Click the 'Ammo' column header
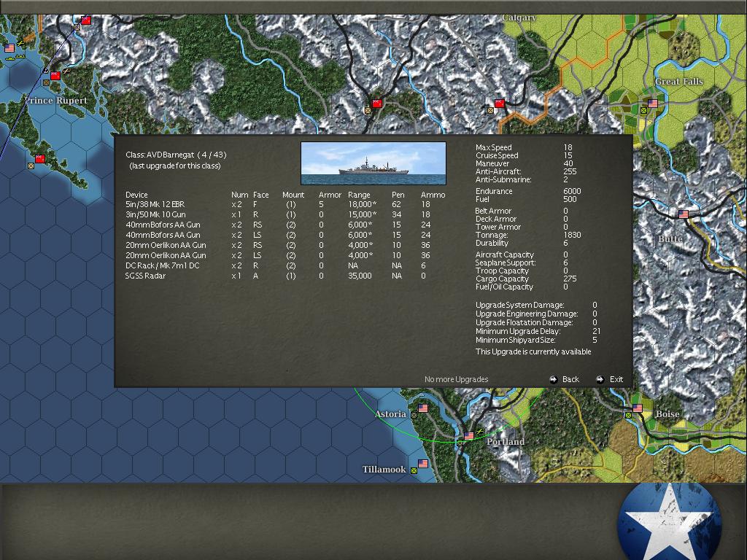Viewport: 747px width, 560px height. (x=433, y=195)
